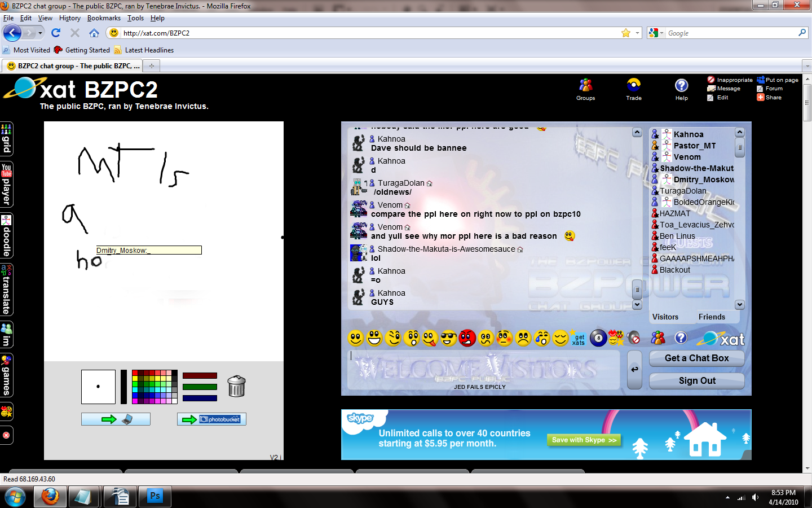Insert the tongue-out emoticon

(430, 338)
